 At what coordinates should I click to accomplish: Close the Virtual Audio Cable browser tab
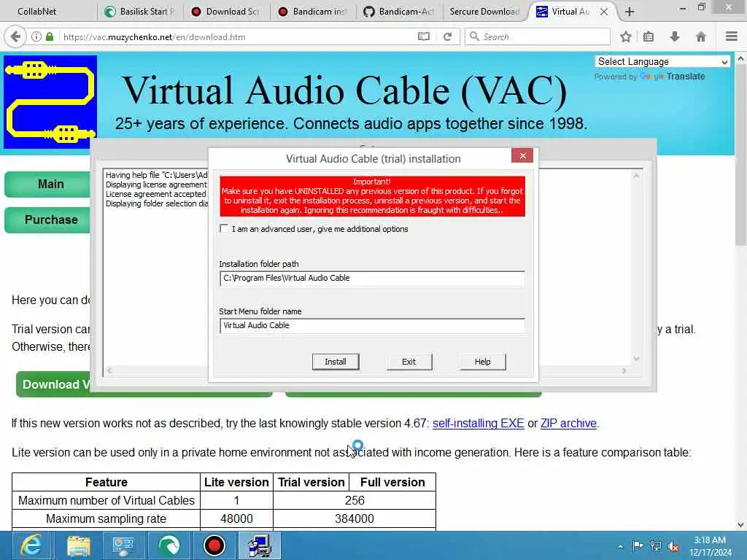(604, 12)
